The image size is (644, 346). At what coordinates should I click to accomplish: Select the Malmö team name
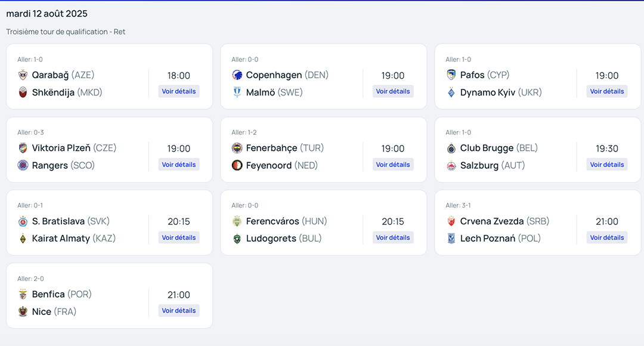click(260, 92)
